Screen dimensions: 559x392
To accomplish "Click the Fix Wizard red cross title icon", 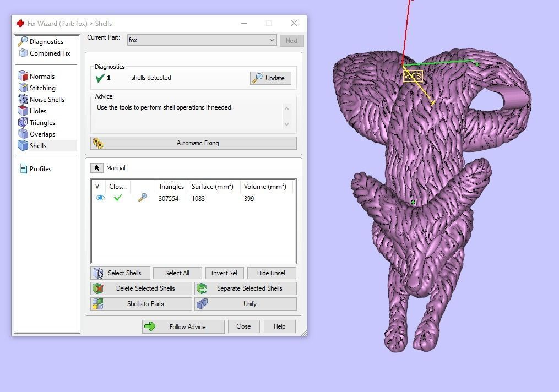I will (x=20, y=23).
